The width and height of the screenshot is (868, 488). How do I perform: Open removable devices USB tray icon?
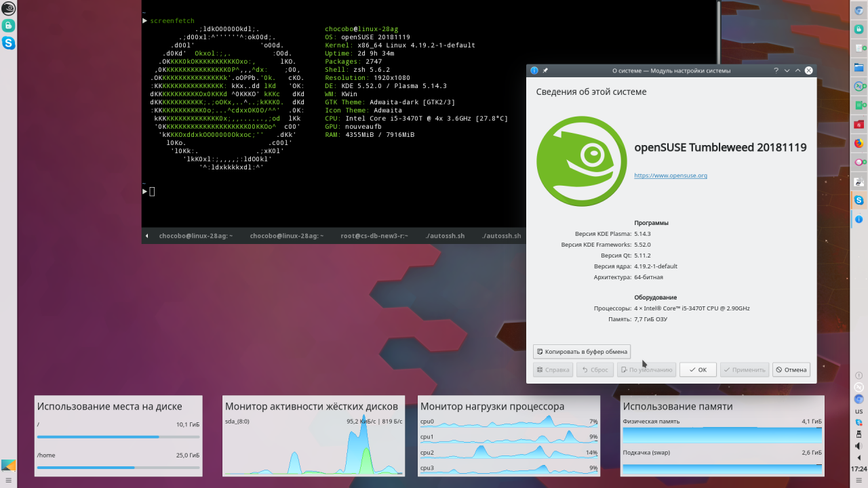coord(859,434)
